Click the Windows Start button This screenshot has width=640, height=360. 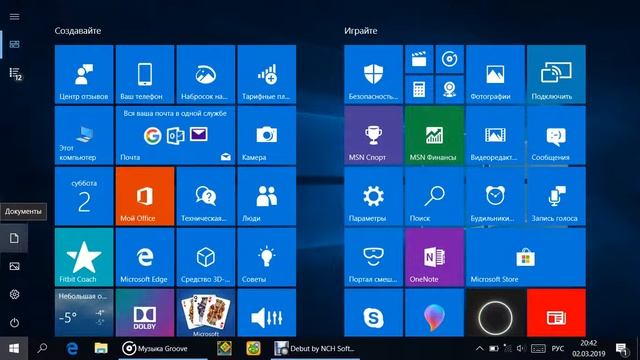pyautogui.click(x=14, y=349)
